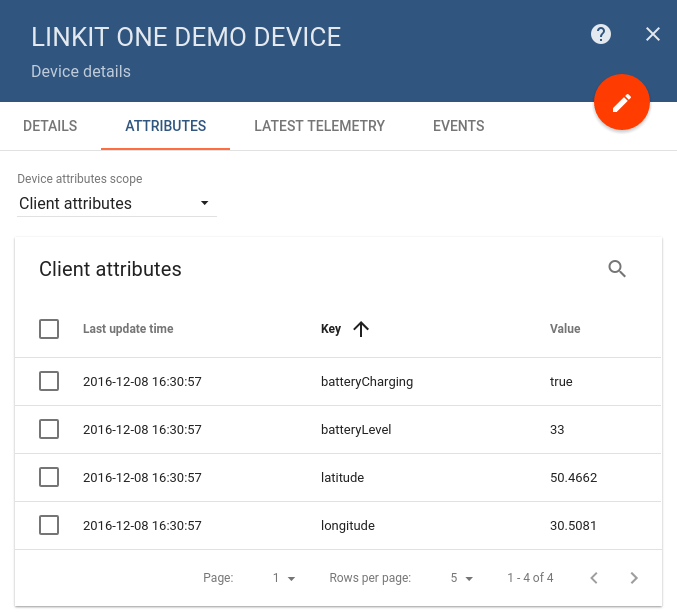677x612 pixels.
Task: Select the Attributes tab
Action: (165, 126)
